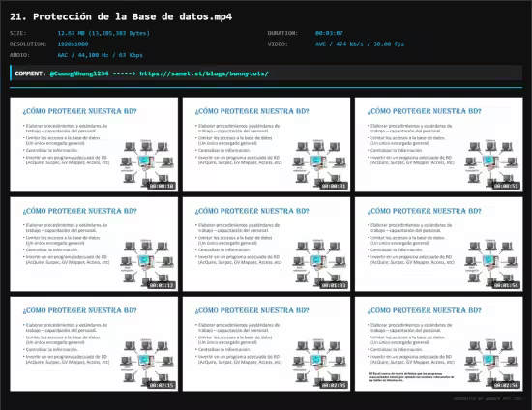Click the SIZE: label
The image size is (532, 410).
(18, 33)
